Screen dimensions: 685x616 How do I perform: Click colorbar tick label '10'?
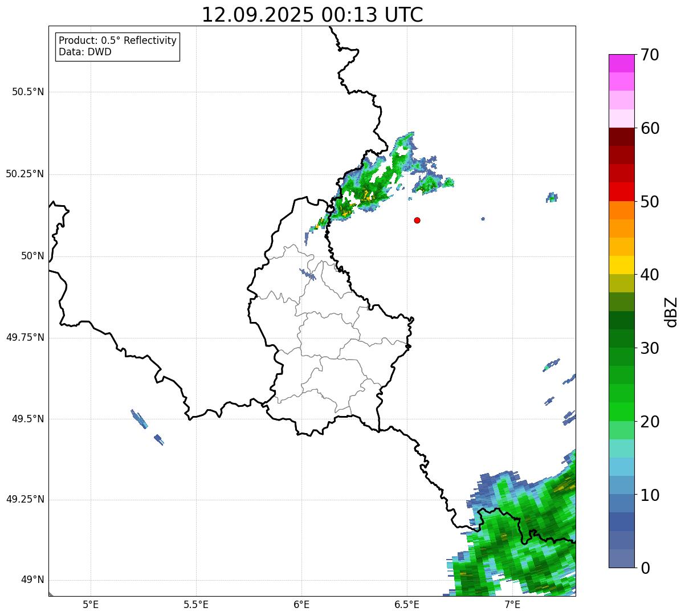coord(650,495)
